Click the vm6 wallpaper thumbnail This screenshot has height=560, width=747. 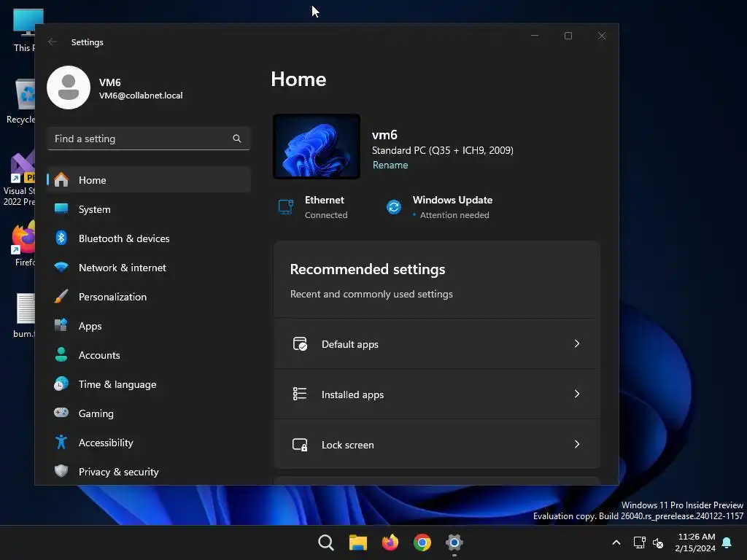pos(317,147)
